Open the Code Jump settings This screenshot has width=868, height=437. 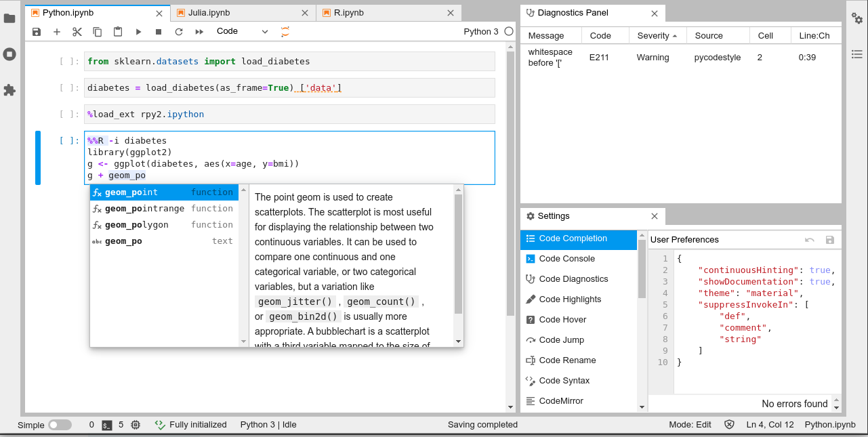pyautogui.click(x=579, y=340)
